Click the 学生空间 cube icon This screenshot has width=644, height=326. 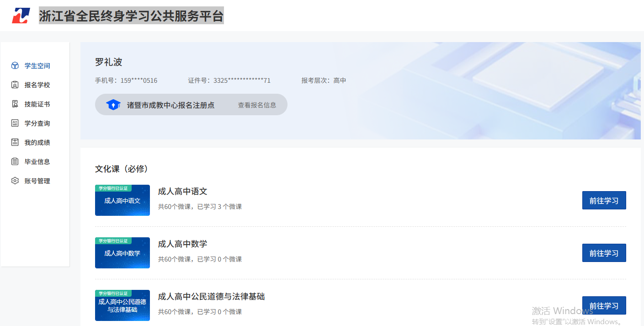pos(15,66)
